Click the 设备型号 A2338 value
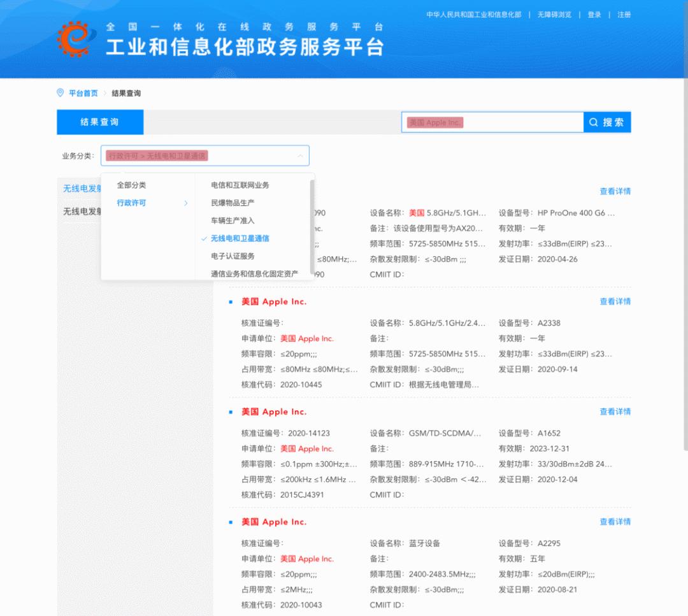The height and width of the screenshot is (616, 688). [549, 323]
